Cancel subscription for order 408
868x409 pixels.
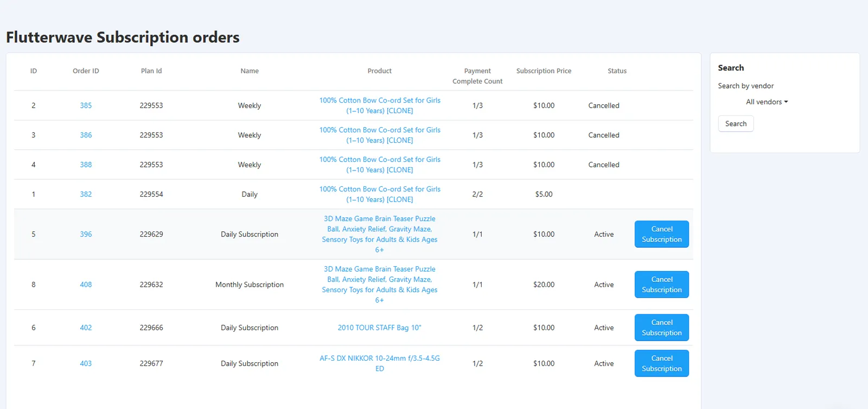tap(662, 285)
